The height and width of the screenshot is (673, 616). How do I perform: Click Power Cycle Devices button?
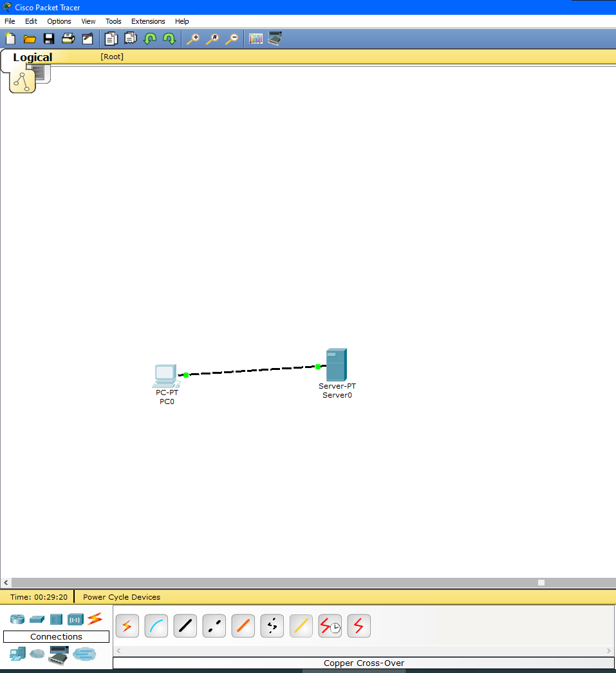(x=122, y=597)
